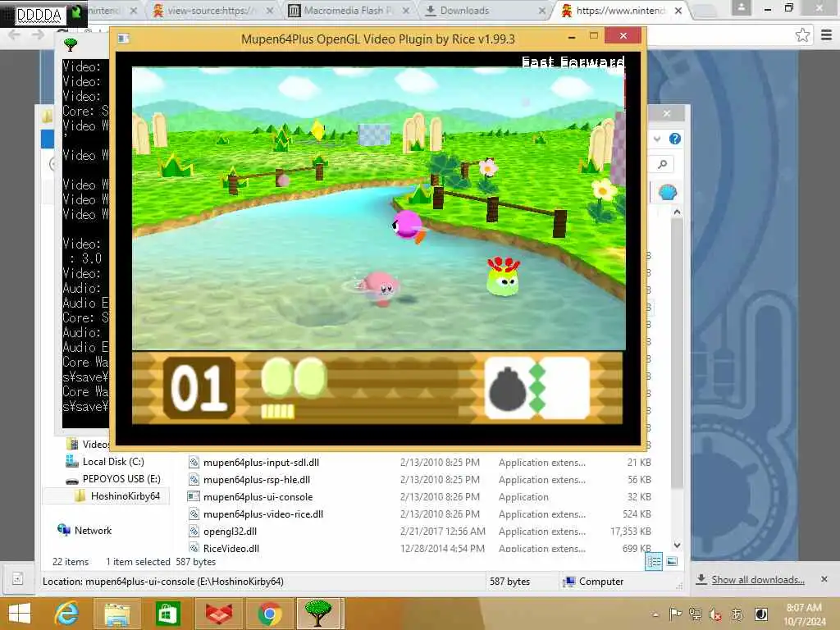Select Network in navigation pane
This screenshot has width=840, height=630.
93,531
